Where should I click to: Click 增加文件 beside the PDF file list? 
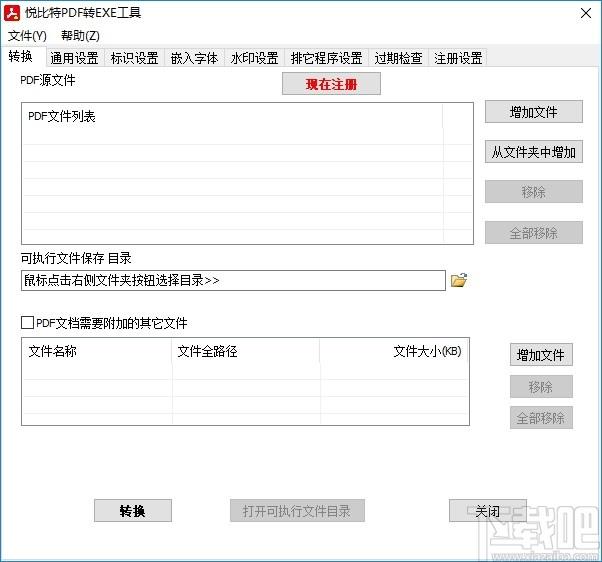(534, 112)
